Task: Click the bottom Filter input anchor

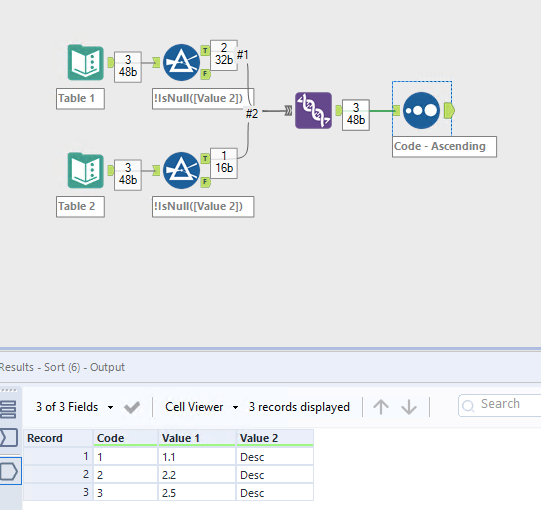Action: pyautogui.click(x=156, y=170)
